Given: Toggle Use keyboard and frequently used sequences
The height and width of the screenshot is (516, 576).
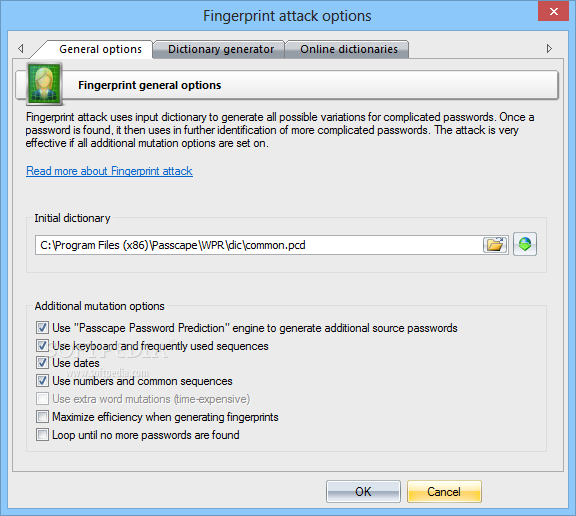Looking at the screenshot, I should pyautogui.click(x=42, y=346).
